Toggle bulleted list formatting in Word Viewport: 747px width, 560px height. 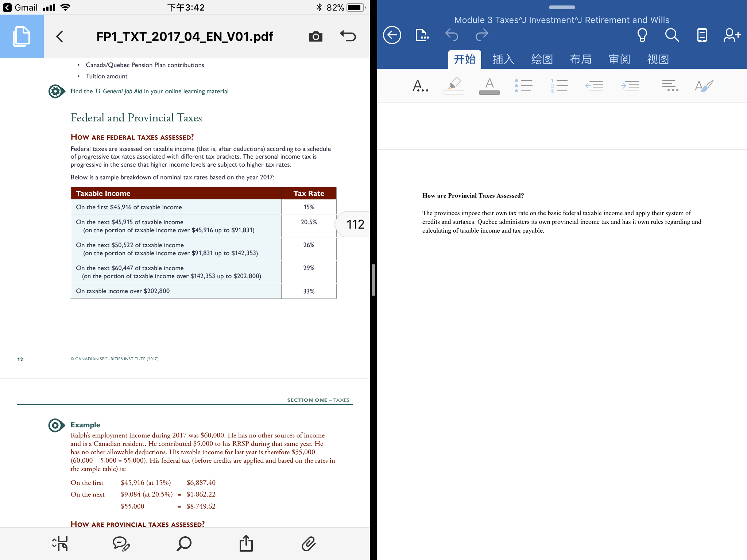(x=524, y=86)
